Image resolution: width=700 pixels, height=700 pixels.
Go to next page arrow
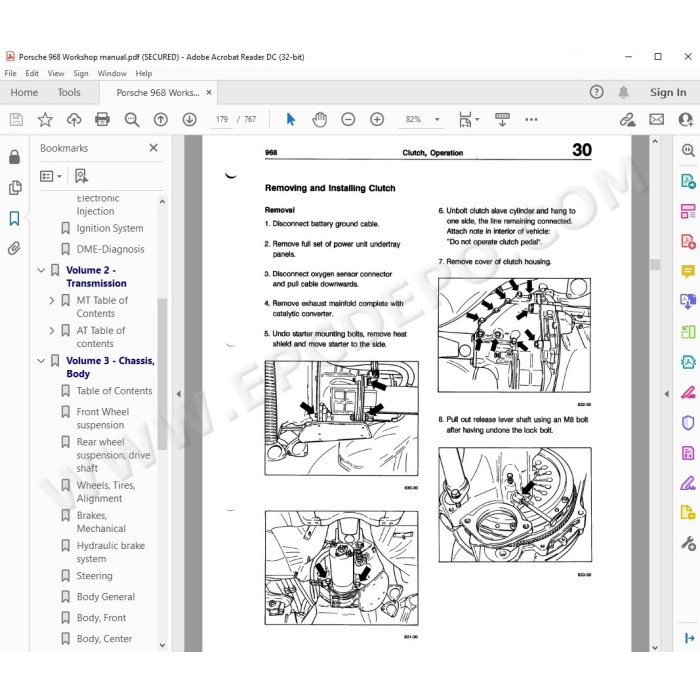point(189,119)
